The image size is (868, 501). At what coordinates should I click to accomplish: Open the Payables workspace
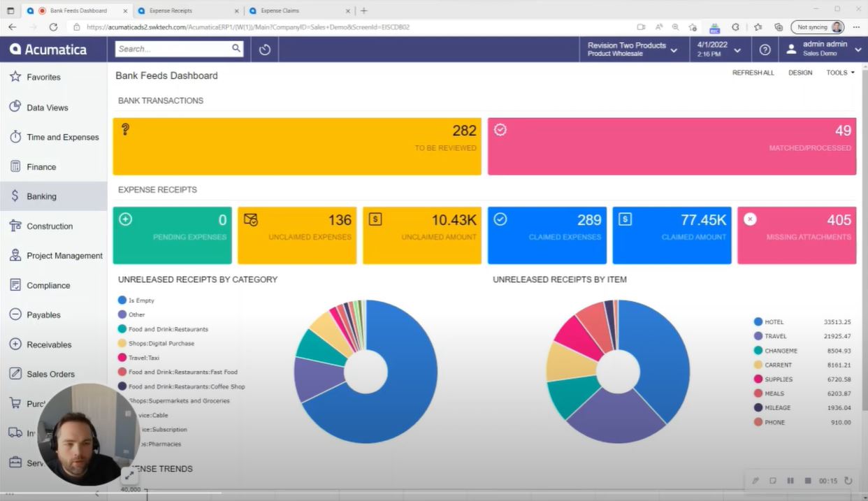(x=54, y=315)
